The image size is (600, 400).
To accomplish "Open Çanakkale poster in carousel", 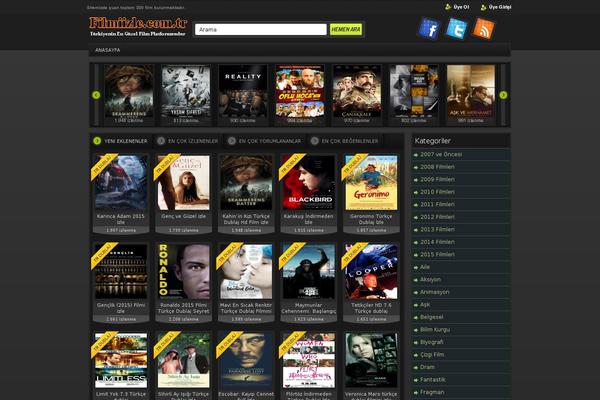I will (357, 91).
